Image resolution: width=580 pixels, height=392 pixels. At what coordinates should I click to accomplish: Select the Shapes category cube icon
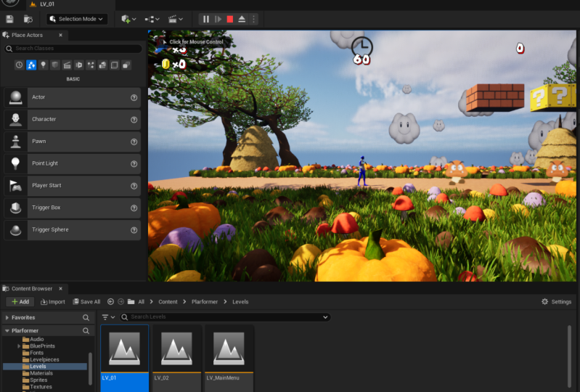55,65
